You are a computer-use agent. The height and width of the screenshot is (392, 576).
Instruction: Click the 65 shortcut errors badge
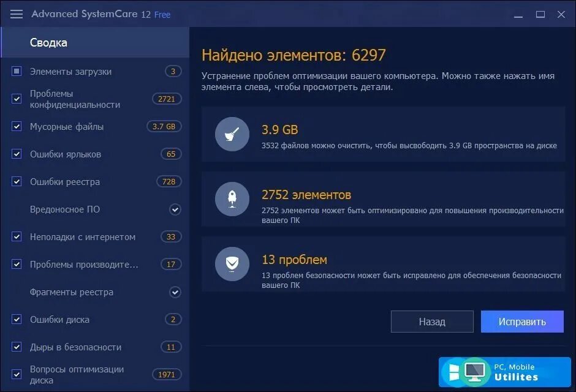(171, 154)
